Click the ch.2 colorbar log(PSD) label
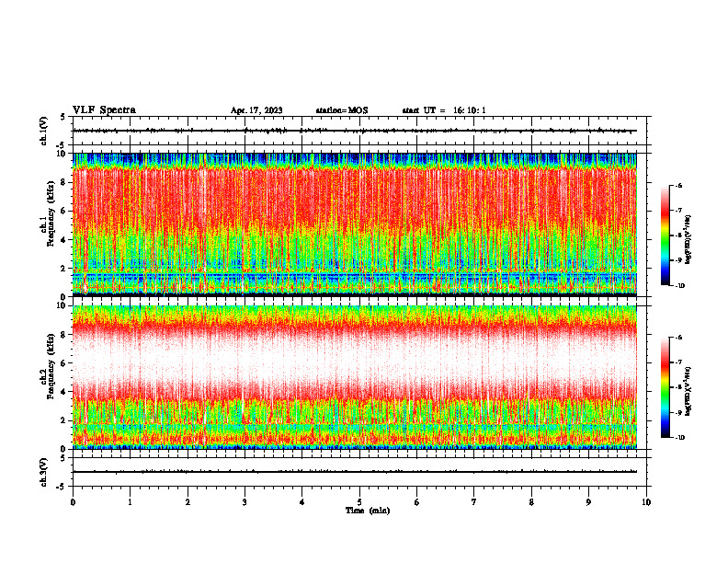 coord(688,391)
